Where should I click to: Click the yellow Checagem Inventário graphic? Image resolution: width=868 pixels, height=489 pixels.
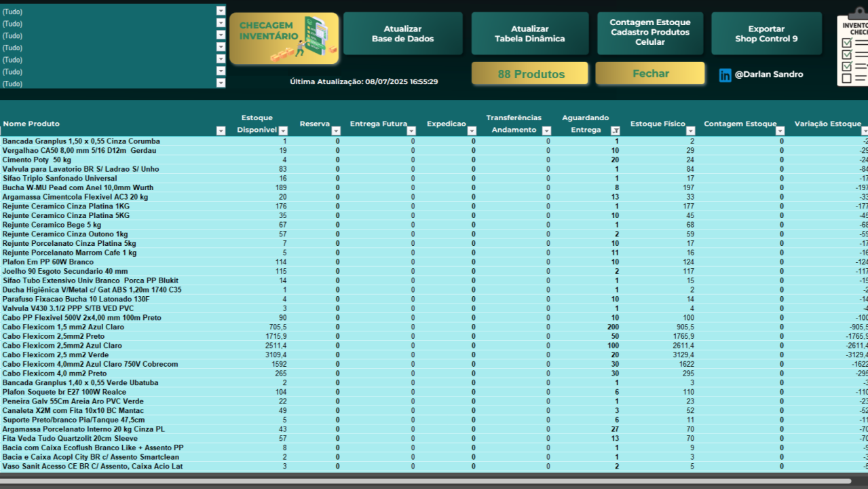tap(284, 33)
